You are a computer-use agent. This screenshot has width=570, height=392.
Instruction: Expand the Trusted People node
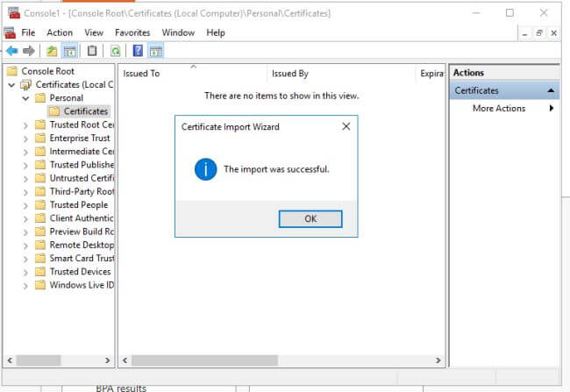[x=25, y=205]
